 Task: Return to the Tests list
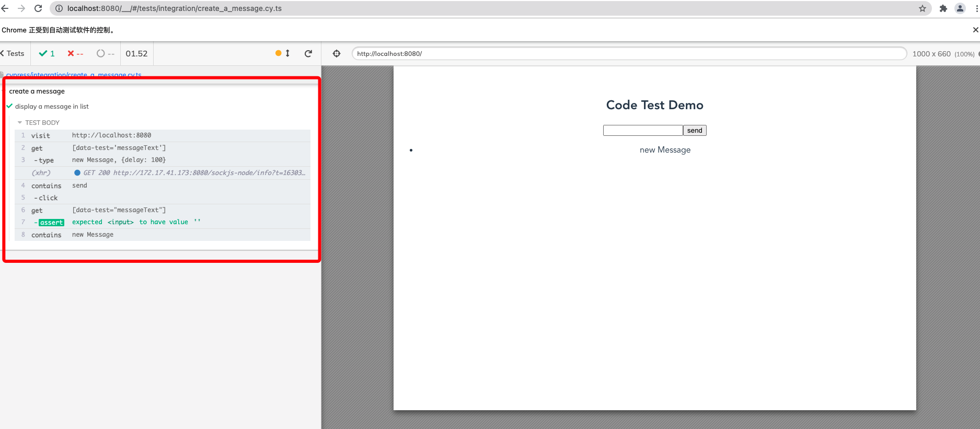point(13,53)
